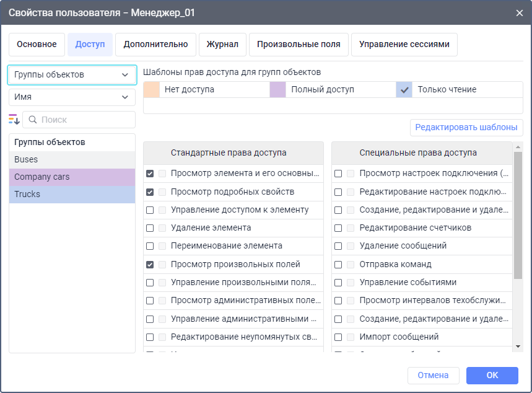The width and height of the screenshot is (532, 393).
Task: Open the Группы объектов dropdown
Action: [x=72, y=75]
